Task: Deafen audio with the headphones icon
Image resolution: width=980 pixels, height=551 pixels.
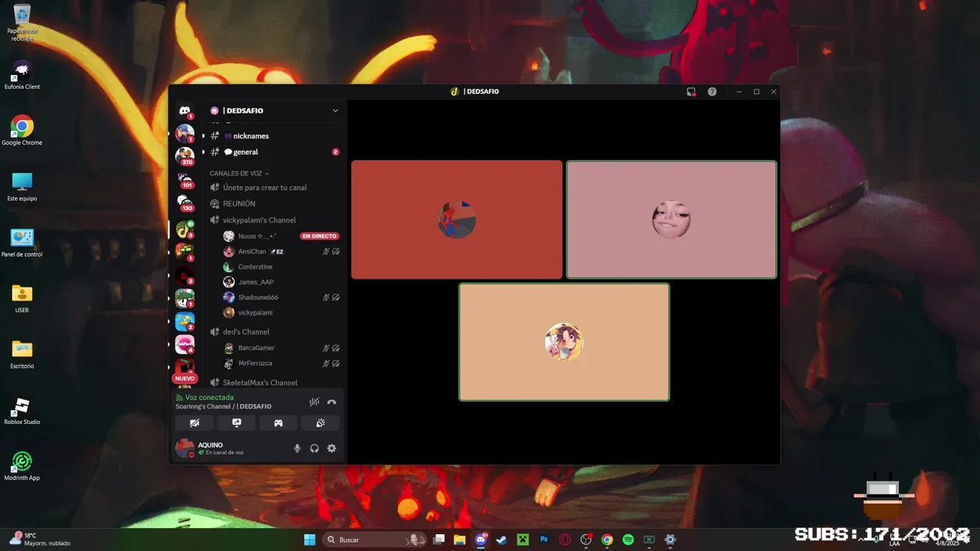Action: 314,448
